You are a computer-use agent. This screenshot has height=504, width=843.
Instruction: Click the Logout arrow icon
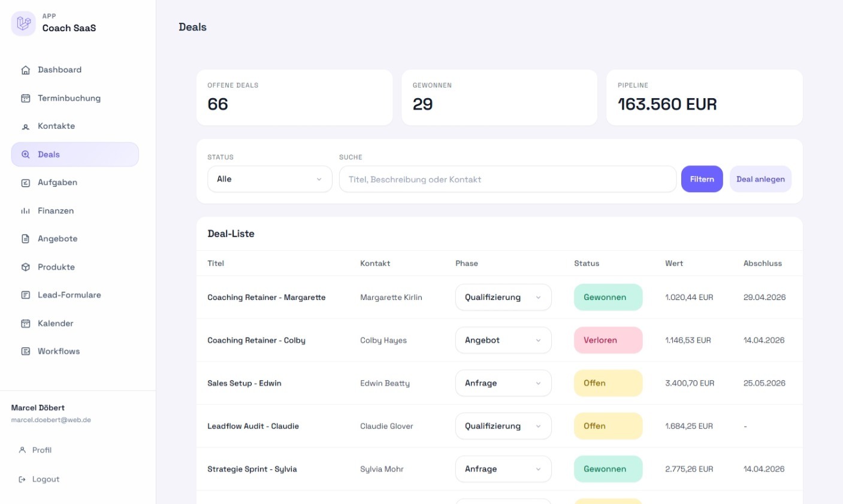click(x=22, y=479)
